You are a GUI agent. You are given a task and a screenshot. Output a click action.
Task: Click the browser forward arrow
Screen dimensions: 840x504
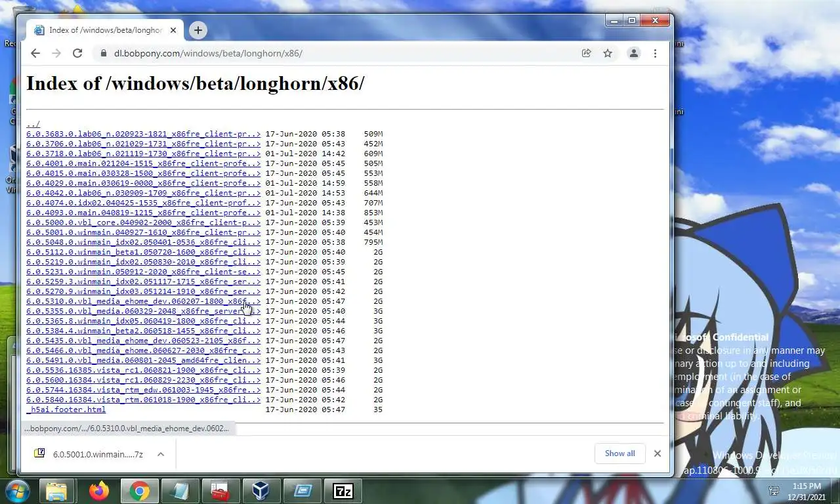tap(56, 53)
